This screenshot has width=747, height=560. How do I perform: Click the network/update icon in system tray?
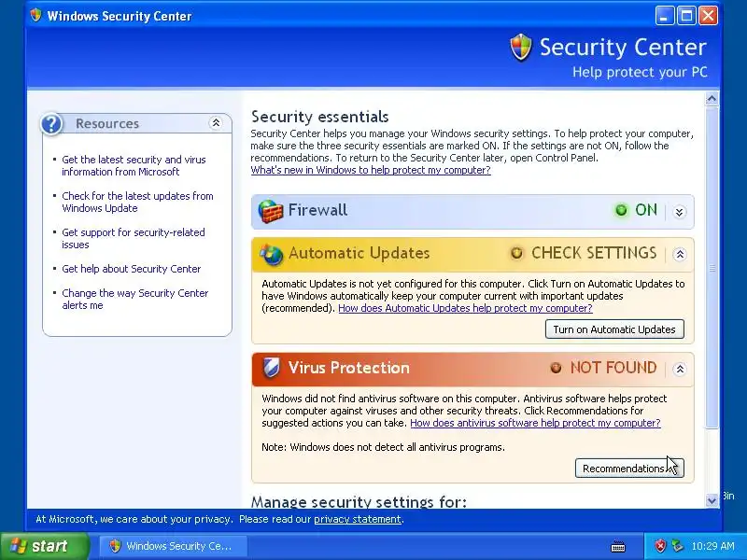click(x=677, y=546)
